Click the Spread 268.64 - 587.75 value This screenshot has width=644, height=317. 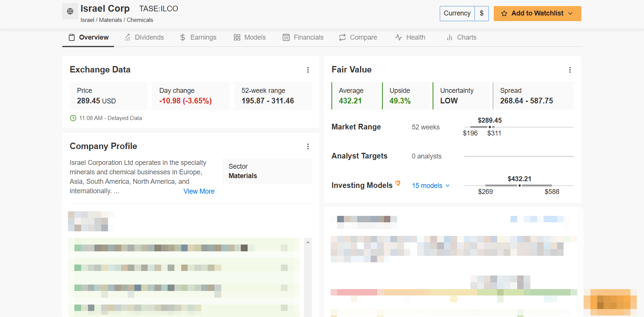527,101
